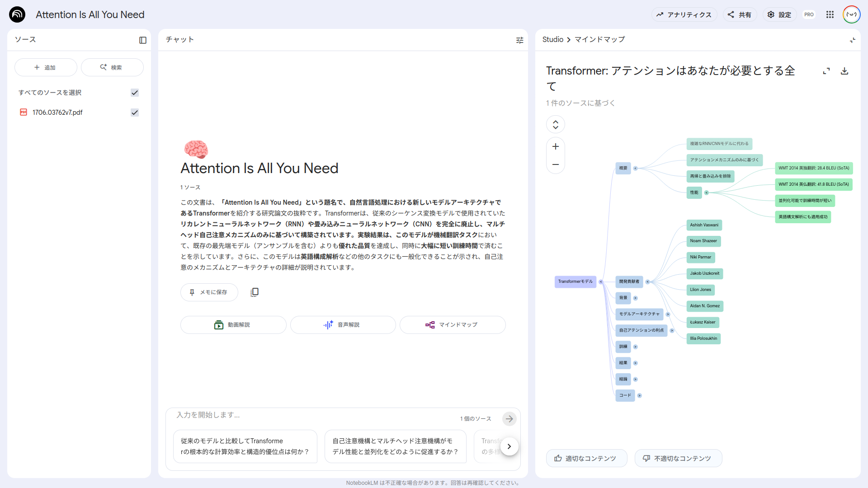The image size is (868, 488).
Task: Zoom in on the mind map
Action: (556, 146)
